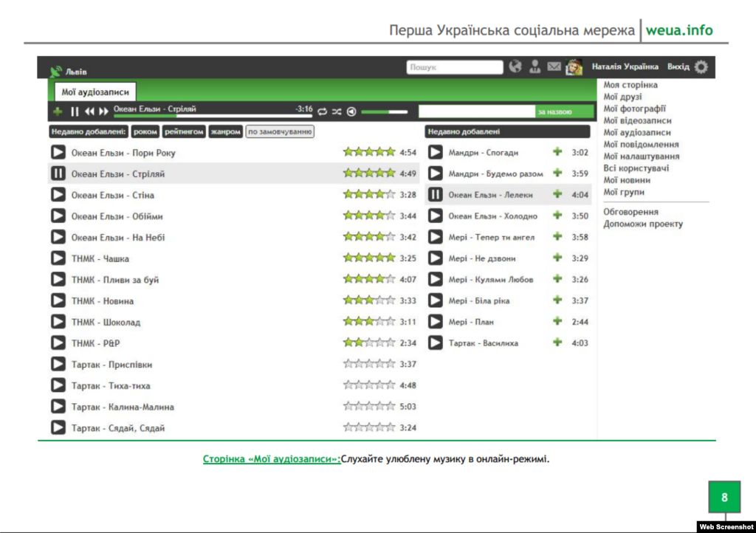
Task: Go back to the previous track
Action: pos(89,111)
